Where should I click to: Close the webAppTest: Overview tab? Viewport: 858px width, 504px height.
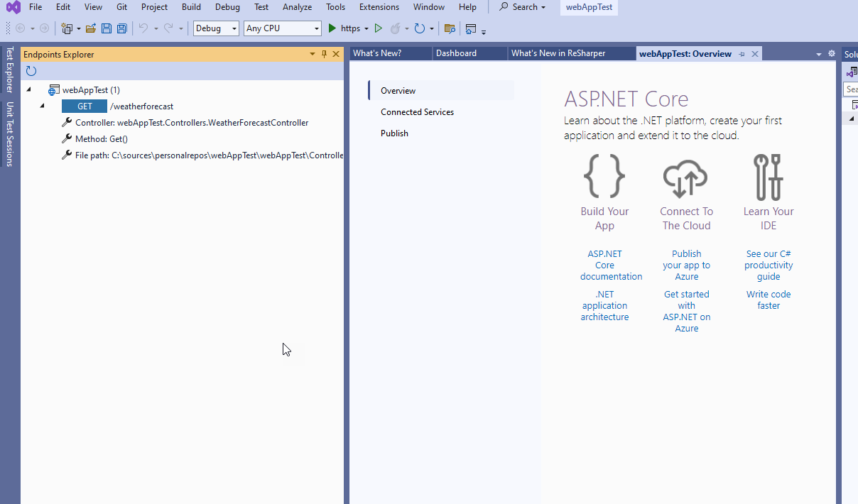click(755, 54)
